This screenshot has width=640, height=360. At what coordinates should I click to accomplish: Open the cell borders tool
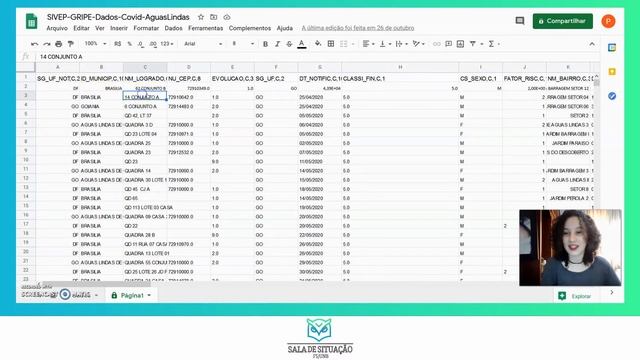tap(331, 44)
